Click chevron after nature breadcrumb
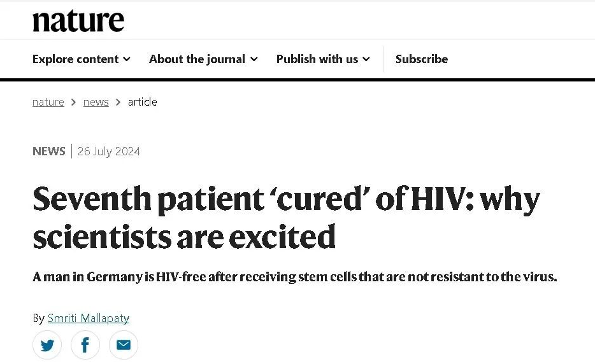The width and height of the screenshot is (595, 364). [74, 102]
